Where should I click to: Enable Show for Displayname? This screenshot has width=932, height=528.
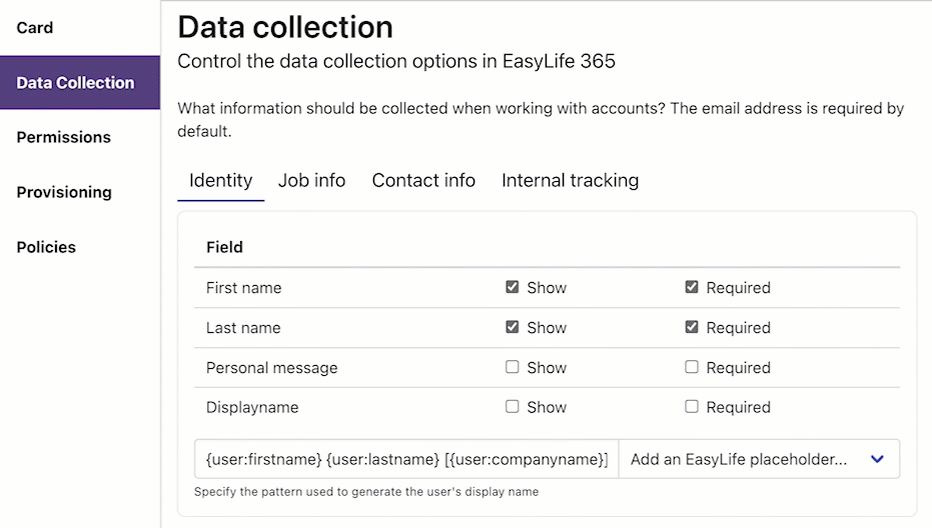[x=512, y=407]
